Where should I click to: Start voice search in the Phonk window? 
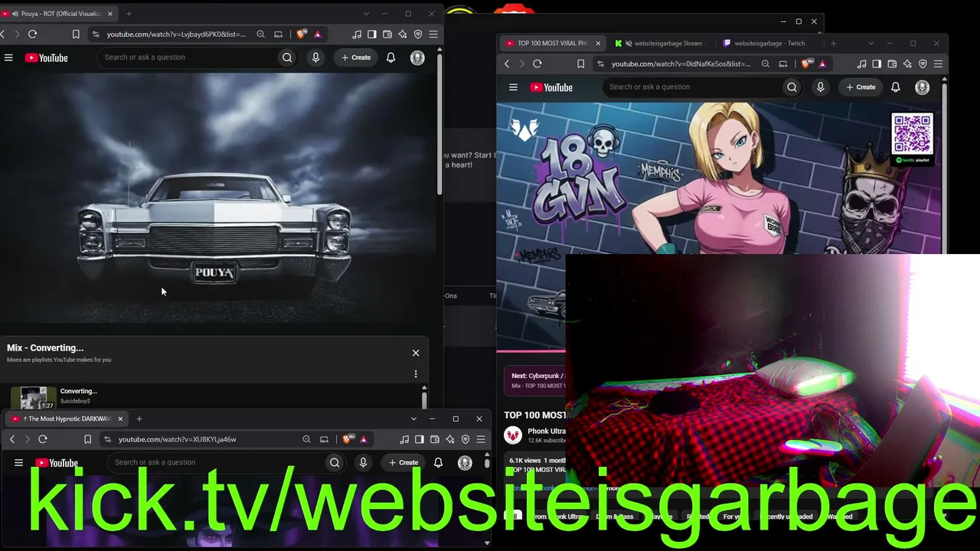[820, 87]
